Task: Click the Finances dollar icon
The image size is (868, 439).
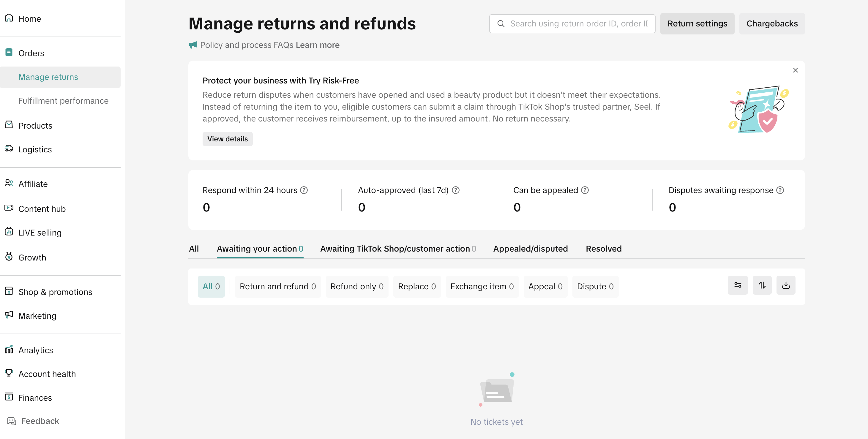Action: [x=9, y=397]
